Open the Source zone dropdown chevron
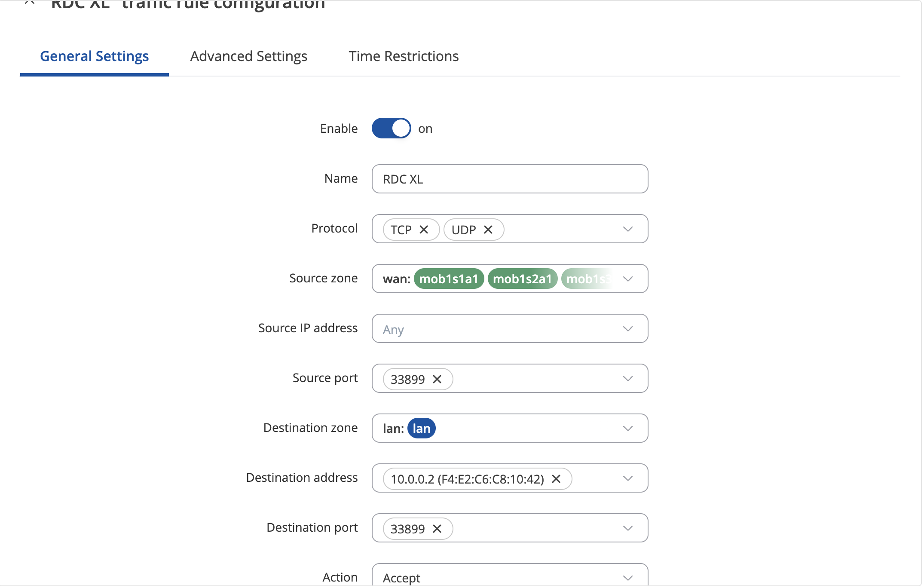The width and height of the screenshot is (924, 588). pos(628,279)
